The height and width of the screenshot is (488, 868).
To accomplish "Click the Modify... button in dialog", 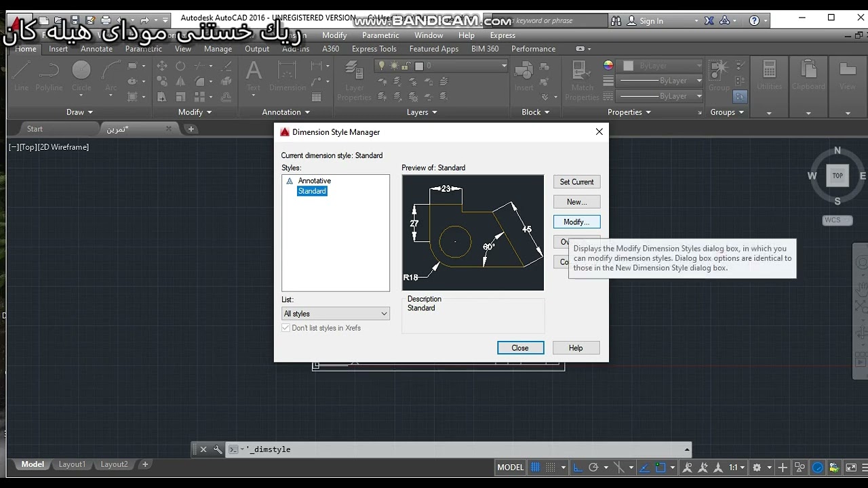I will (x=576, y=222).
